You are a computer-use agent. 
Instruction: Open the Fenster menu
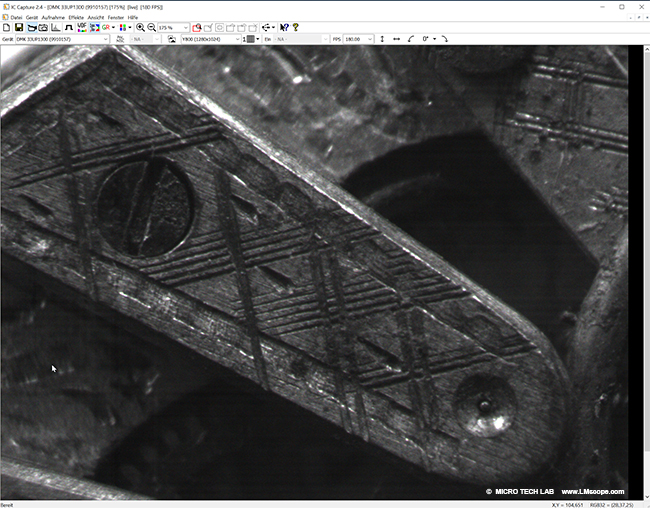coord(115,18)
